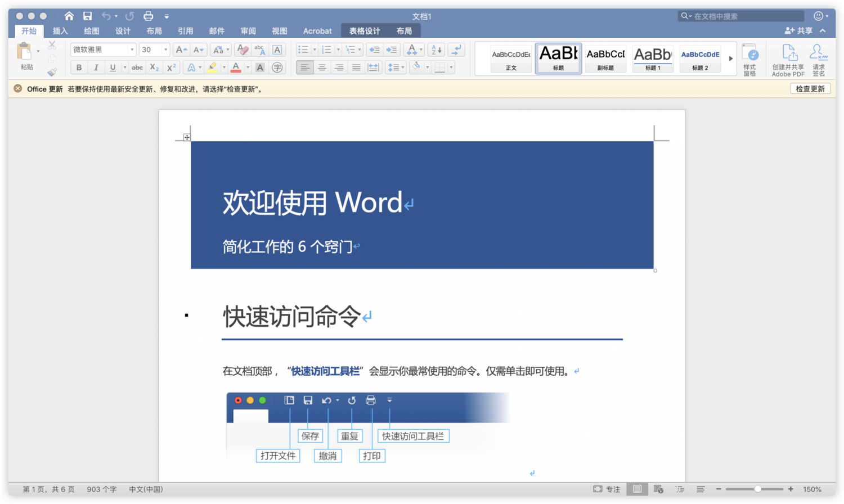Click the paste clipboard icon

pyautogui.click(x=24, y=51)
